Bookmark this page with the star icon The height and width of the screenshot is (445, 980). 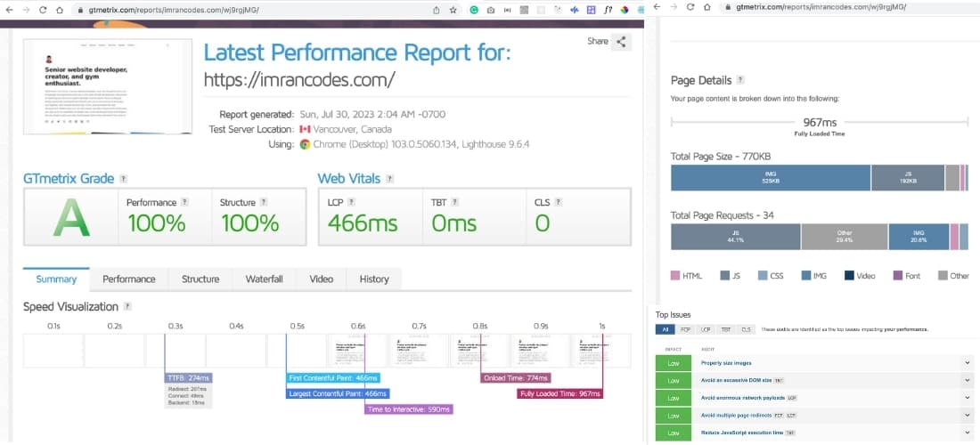[x=453, y=10]
